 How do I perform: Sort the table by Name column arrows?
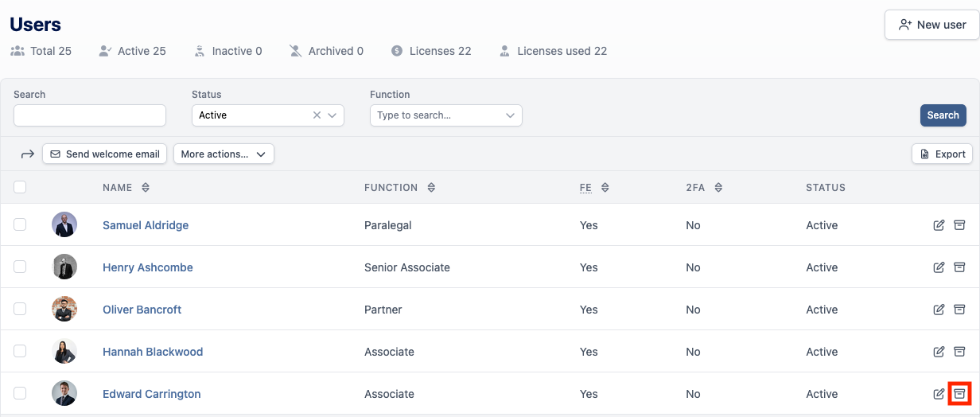click(146, 188)
